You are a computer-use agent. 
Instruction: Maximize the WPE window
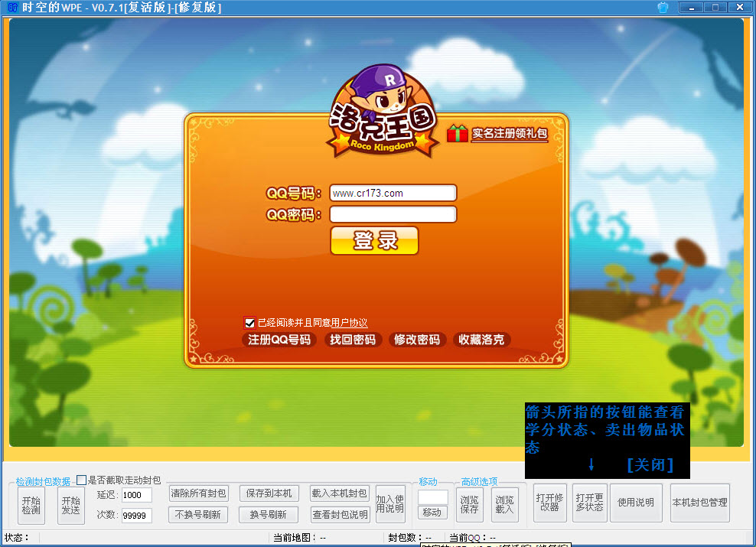coord(715,7)
